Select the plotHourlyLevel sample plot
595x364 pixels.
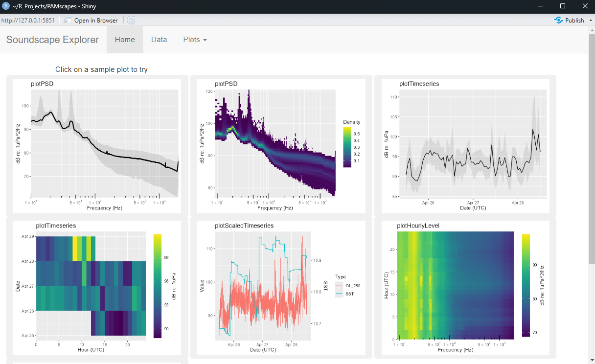click(461, 288)
